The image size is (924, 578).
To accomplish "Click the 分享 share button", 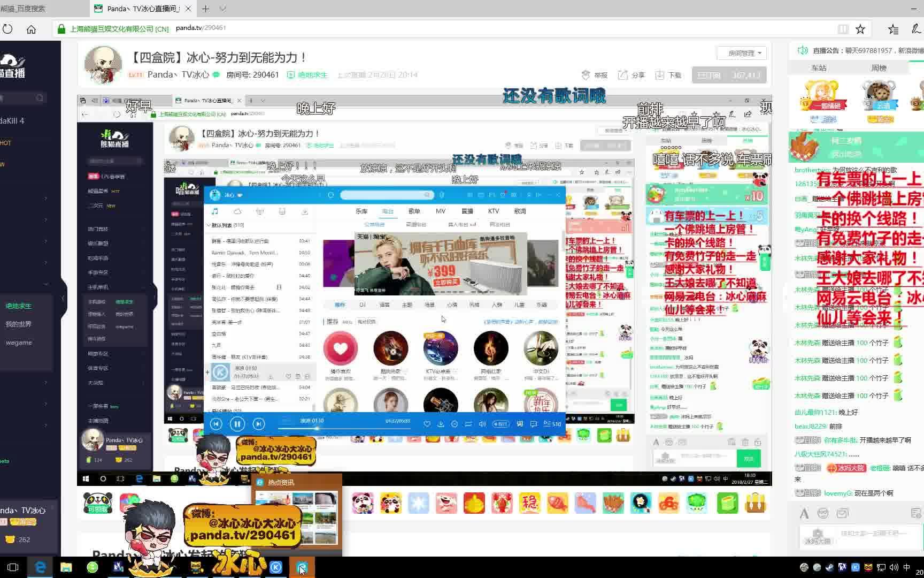I will (632, 75).
